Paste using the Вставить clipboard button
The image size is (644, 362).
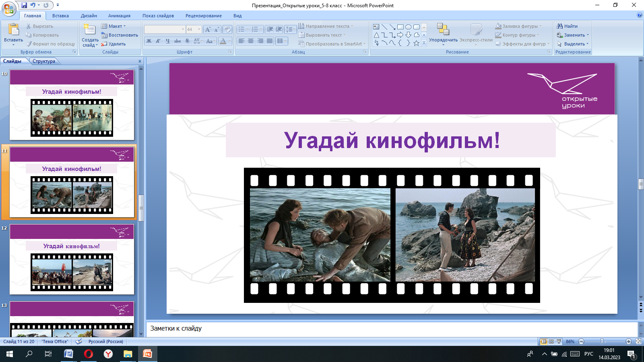[x=14, y=34]
